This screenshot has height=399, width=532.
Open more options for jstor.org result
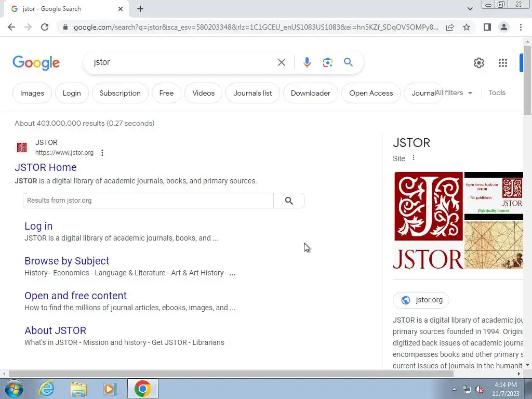point(102,153)
